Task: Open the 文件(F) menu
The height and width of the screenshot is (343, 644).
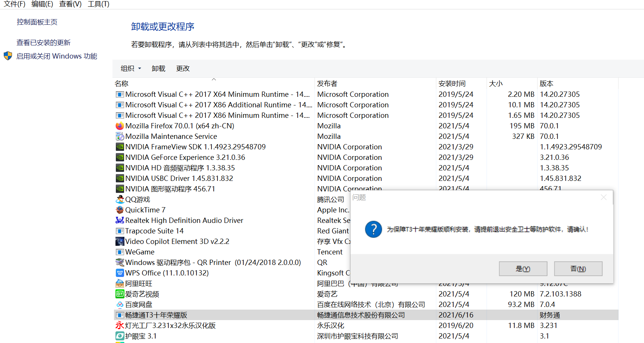Action: coord(14,4)
